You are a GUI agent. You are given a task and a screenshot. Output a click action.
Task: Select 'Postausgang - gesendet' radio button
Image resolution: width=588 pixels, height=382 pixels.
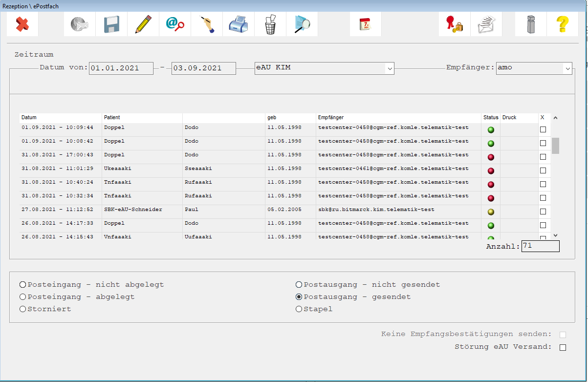299,297
